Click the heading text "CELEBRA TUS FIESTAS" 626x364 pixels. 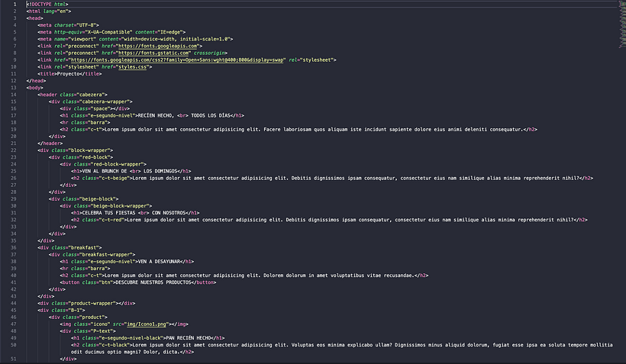[x=108, y=213]
